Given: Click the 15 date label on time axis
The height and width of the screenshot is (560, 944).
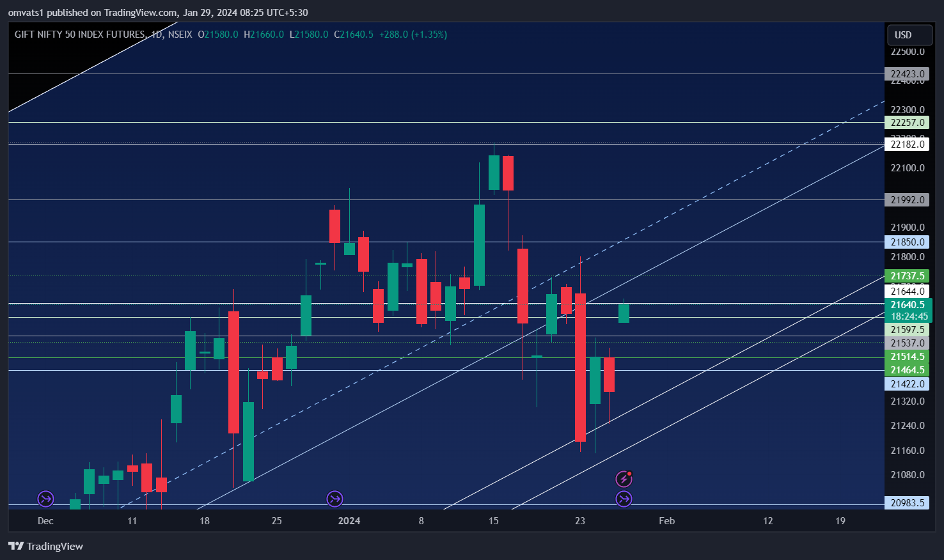Looking at the screenshot, I should pyautogui.click(x=494, y=521).
